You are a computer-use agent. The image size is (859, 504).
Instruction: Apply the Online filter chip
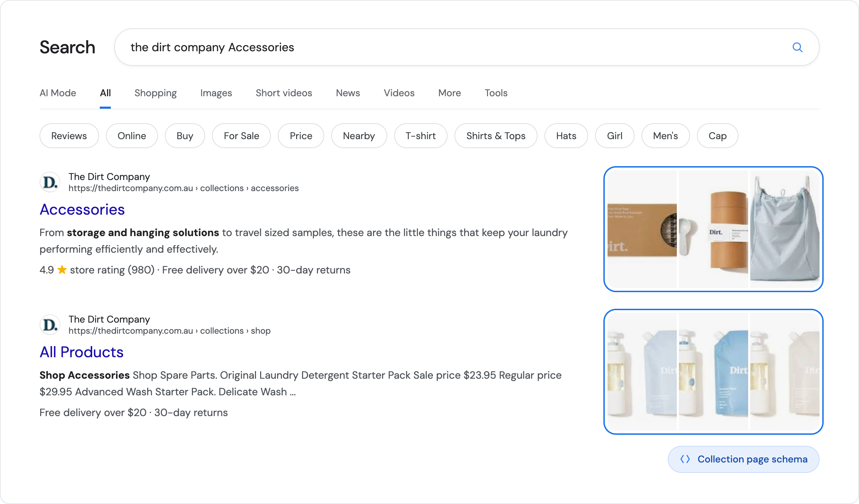click(x=132, y=136)
